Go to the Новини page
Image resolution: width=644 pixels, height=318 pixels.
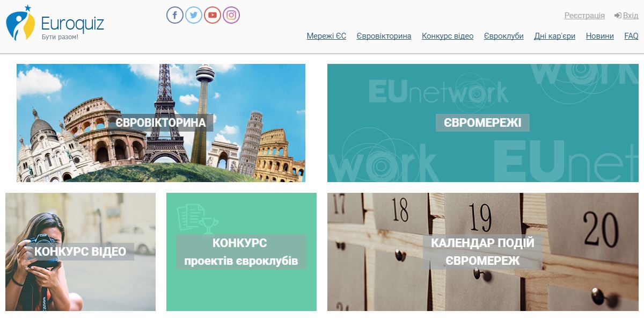point(599,36)
